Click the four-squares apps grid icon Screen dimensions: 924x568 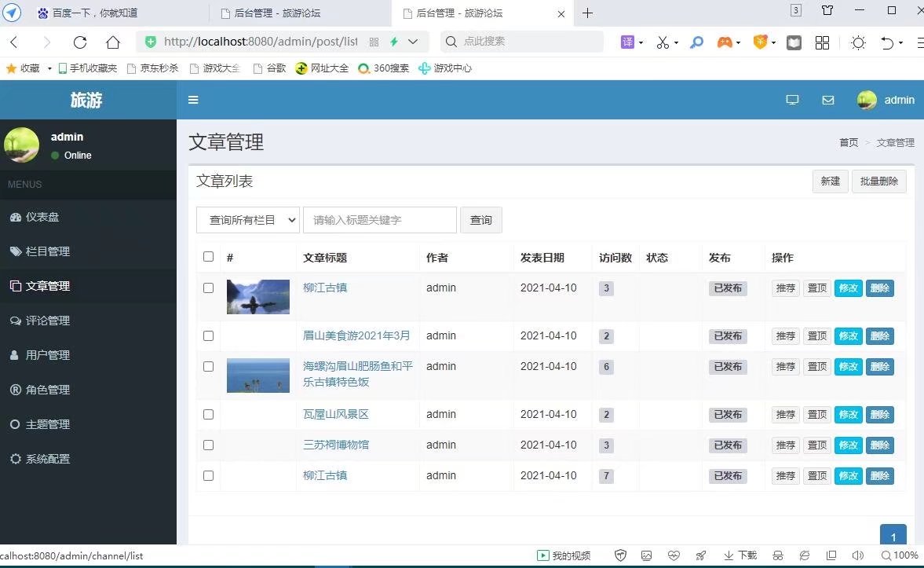(x=822, y=42)
